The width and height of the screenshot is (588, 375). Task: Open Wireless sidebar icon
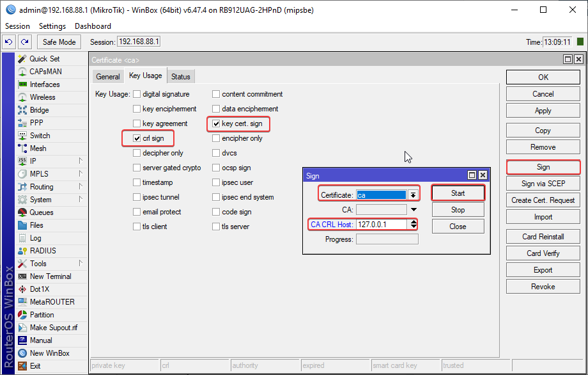(22, 97)
